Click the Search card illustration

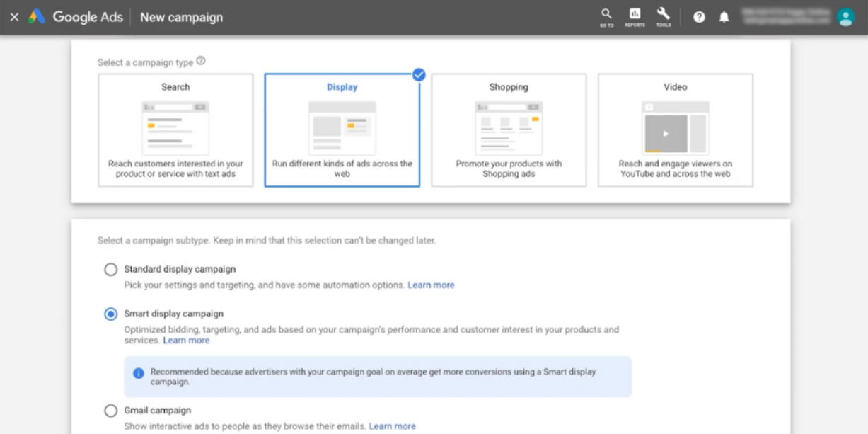point(175,128)
